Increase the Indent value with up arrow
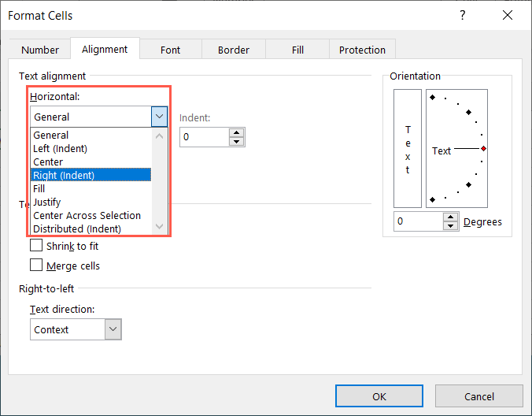This screenshot has width=532, height=416. [x=236, y=132]
